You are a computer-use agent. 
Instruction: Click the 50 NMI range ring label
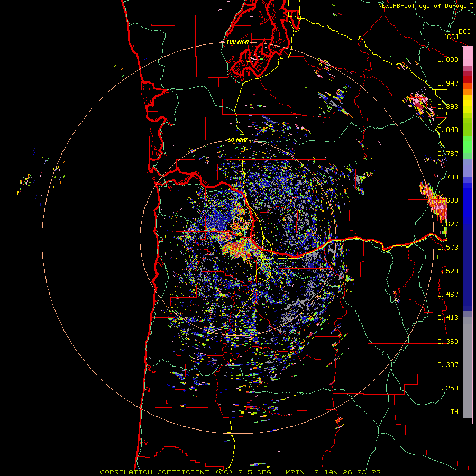tap(237, 140)
